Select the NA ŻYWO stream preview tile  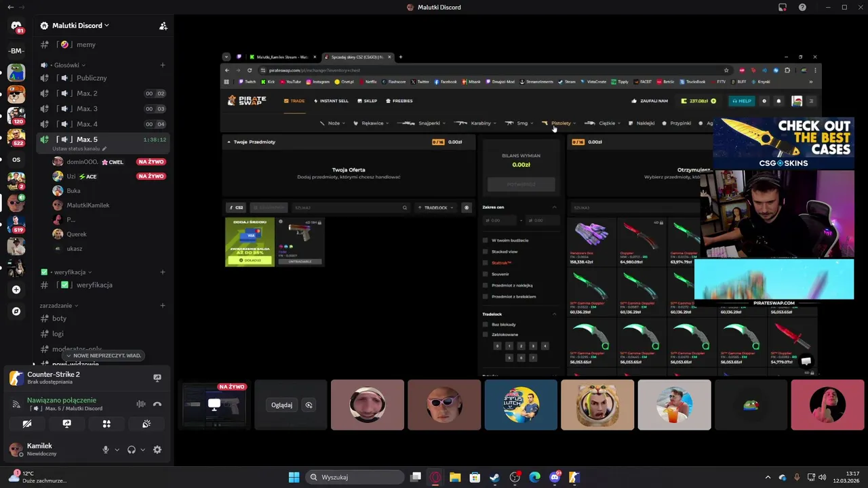(214, 405)
